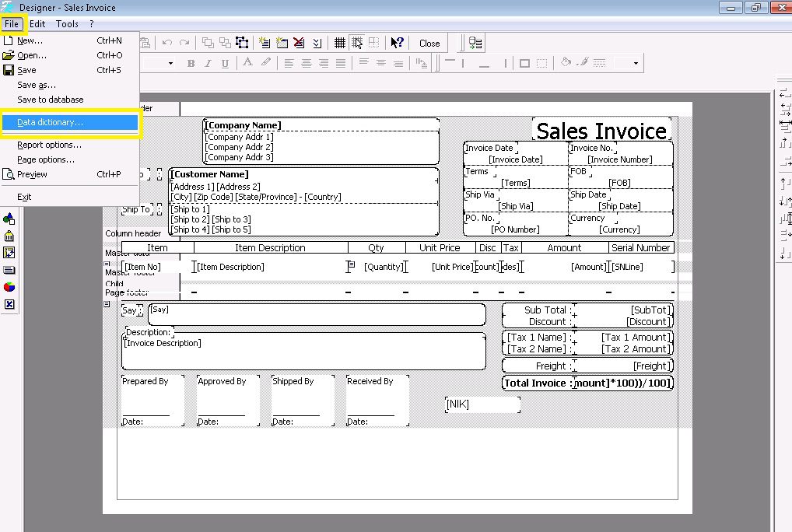Open Page options... from menu
This screenshot has width=792, height=532.
pyautogui.click(x=70, y=159)
